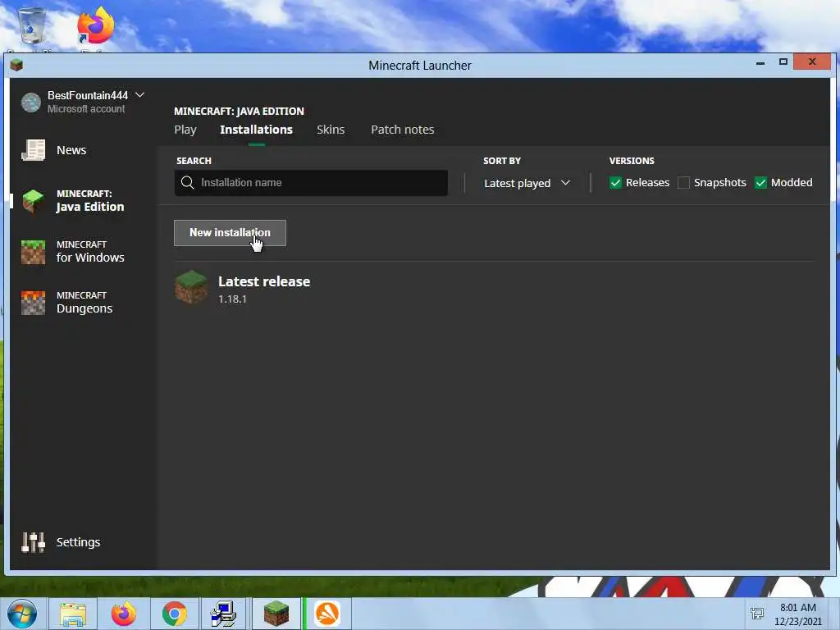Viewport: 840px width, 630px height.
Task: Expand the BestFountain444 account dropdown
Action: point(139,95)
